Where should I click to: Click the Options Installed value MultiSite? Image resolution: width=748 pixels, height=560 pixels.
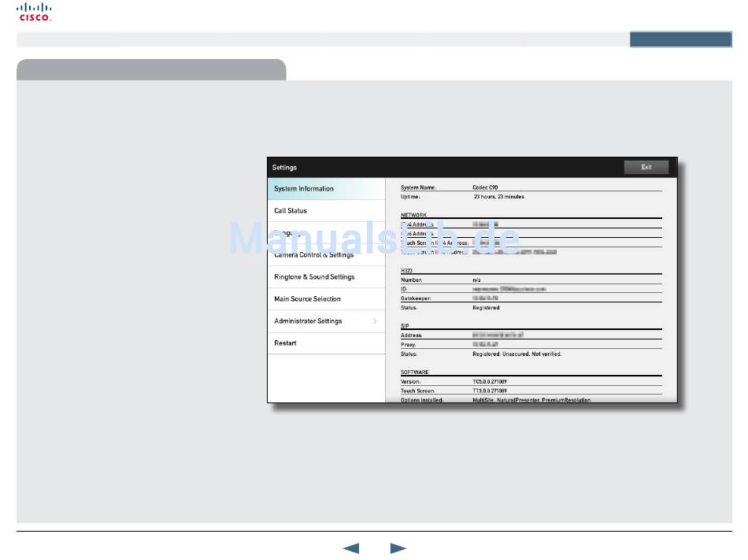pyautogui.click(x=483, y=400)
